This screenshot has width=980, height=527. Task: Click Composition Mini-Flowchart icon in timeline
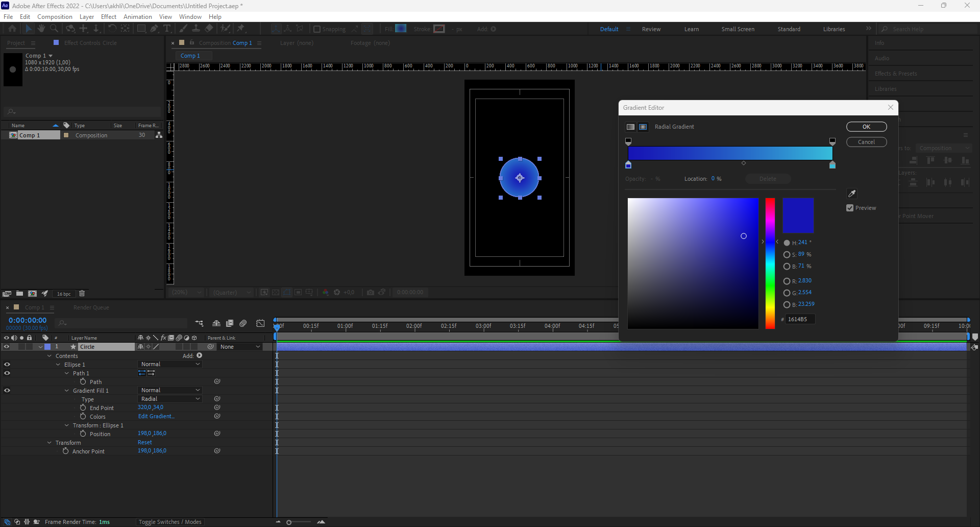pos(199,323)
